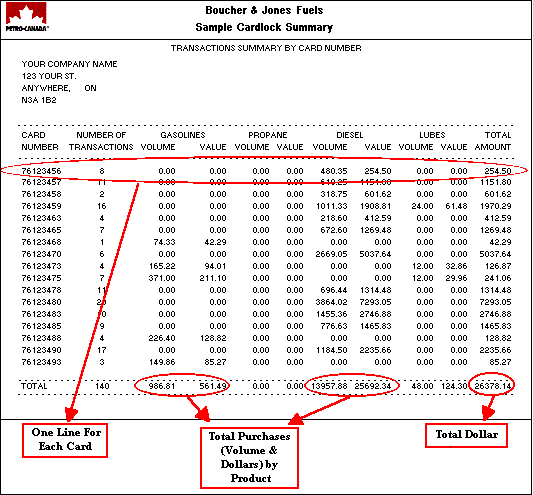533x495 pixels.
Task: Select card number 76123459
Action: pyautogui.click(x=41, y=206)
